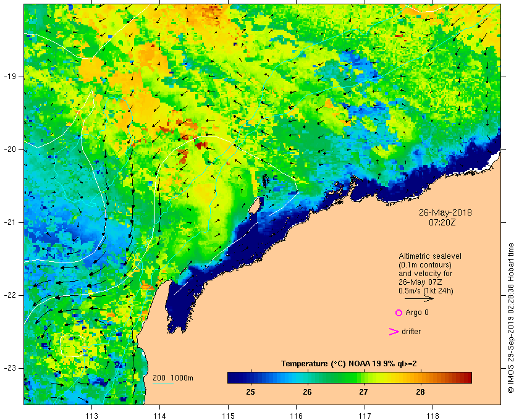This screenshot has height=420, width=519.
Task: Click the magenta Argo circle legend symbol
Action: tap(399, 313)
